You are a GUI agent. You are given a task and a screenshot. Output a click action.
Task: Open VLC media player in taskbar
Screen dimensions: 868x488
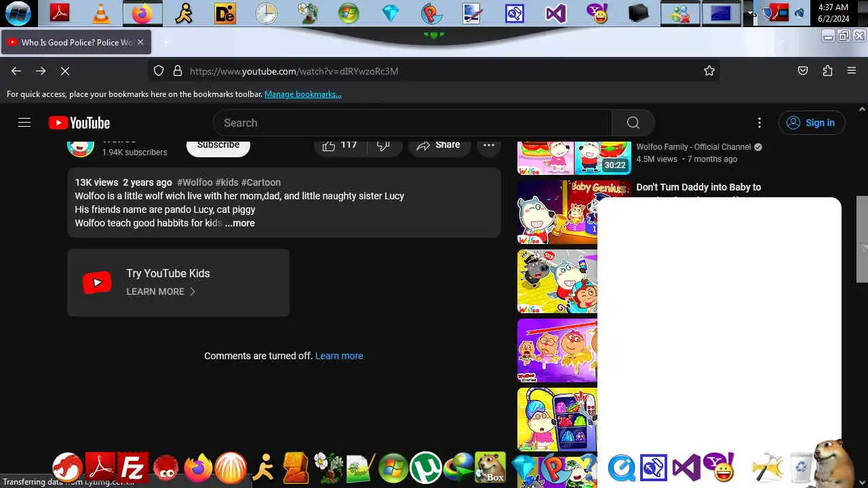coord(101,13)
